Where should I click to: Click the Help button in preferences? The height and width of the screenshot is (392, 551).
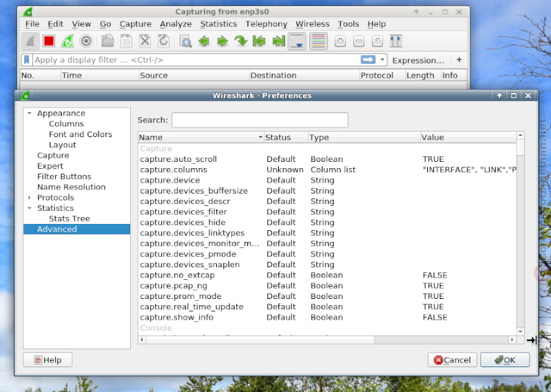[48, 360]
